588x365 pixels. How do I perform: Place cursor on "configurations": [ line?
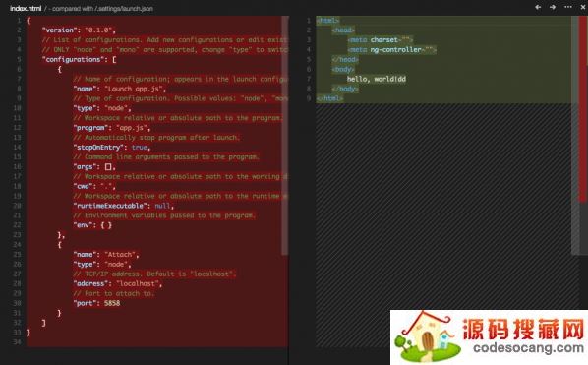click(x=79, y=59)
